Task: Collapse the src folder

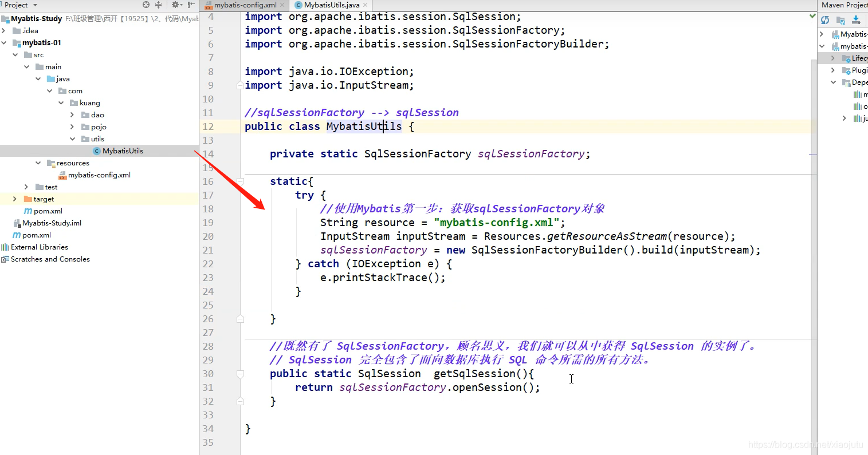Action: click(x=15, y=55)
